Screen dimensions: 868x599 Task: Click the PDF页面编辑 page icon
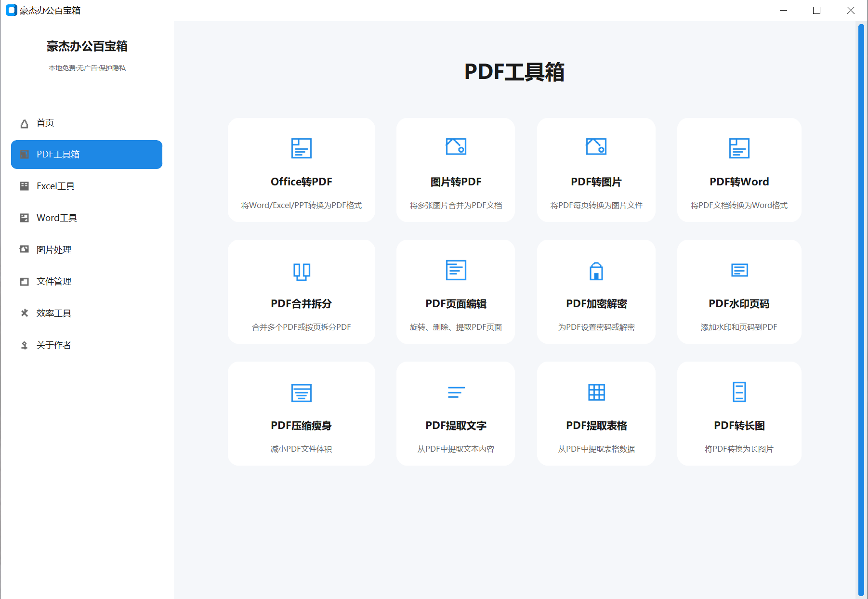pyautogui.click(x=456, y=270)
